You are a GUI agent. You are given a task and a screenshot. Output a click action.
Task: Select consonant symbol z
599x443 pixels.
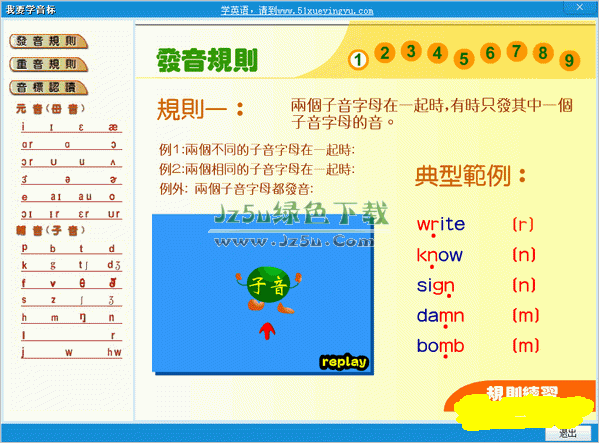(53, 300)
